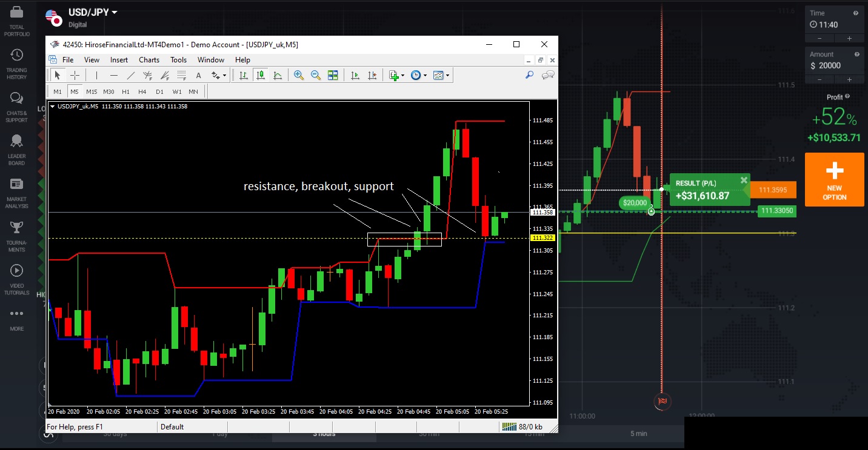This screenshot has width=868, height=450.
Task: Switch to MN timeframe
Action: point(193,91)
